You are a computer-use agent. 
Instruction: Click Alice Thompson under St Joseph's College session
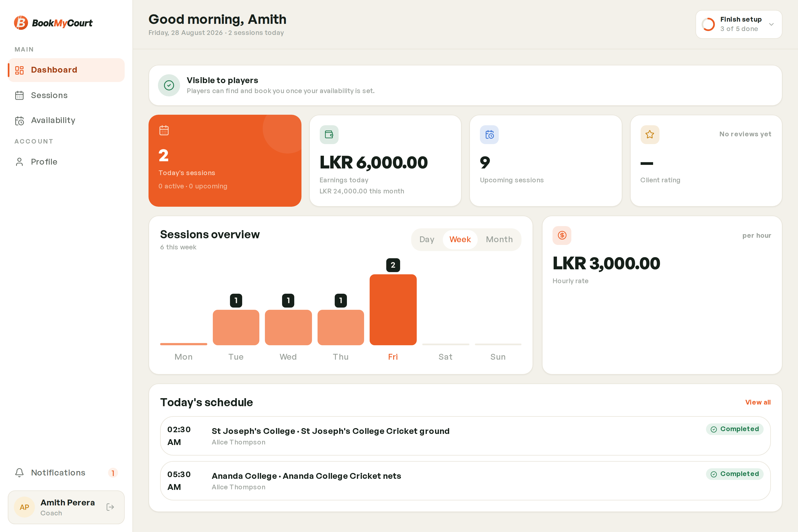point(239,443)
